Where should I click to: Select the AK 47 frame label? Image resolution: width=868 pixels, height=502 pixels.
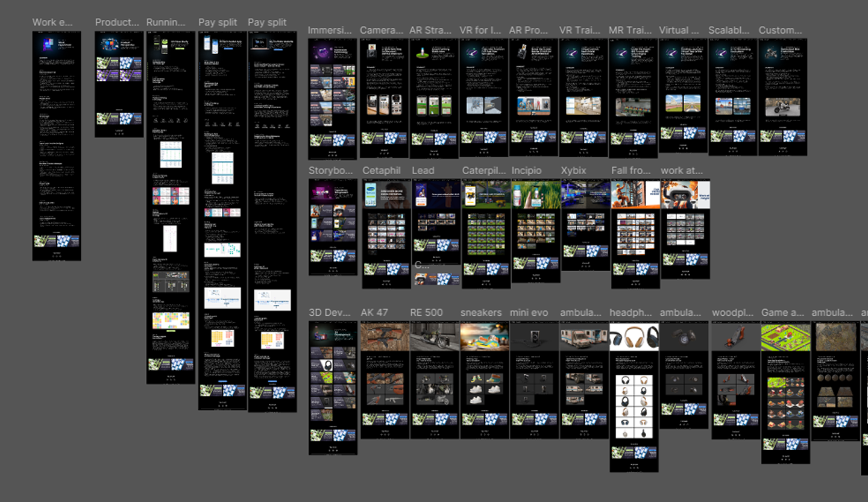(374, 312)
